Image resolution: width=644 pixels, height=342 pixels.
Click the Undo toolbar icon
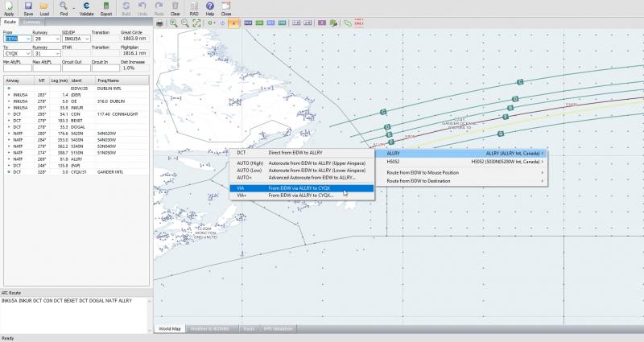pos(142,8)
